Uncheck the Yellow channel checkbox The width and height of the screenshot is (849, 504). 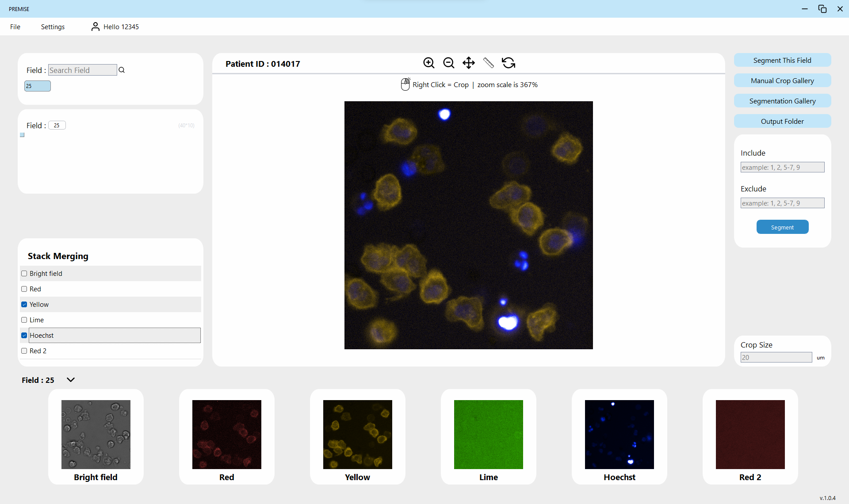point(24,305)
